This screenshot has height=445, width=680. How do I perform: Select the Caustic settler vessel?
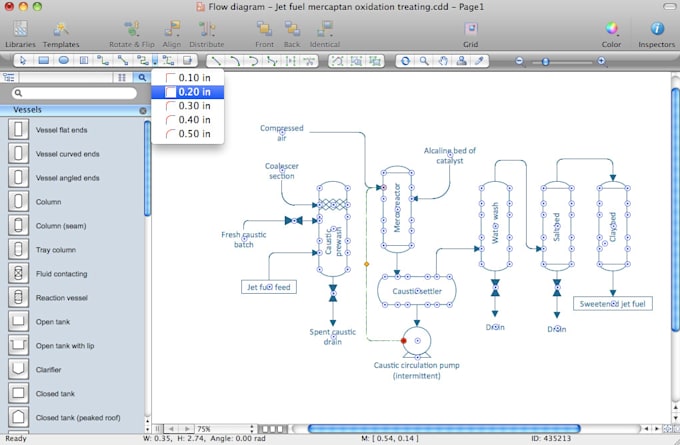(417, 291)
